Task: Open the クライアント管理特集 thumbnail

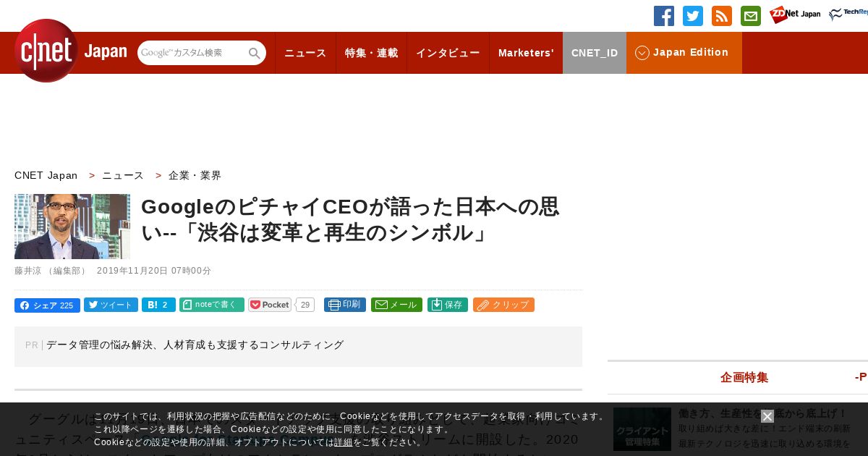Action: point(642,429)
